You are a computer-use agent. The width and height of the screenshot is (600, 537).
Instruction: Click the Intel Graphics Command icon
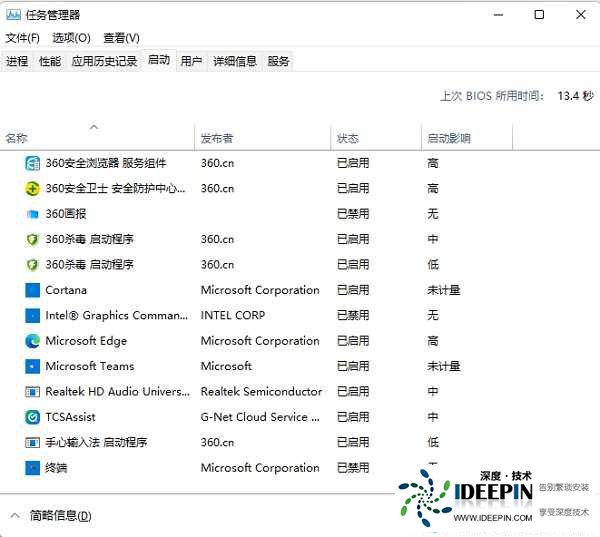pyautogui.click(x=32, y=315)
